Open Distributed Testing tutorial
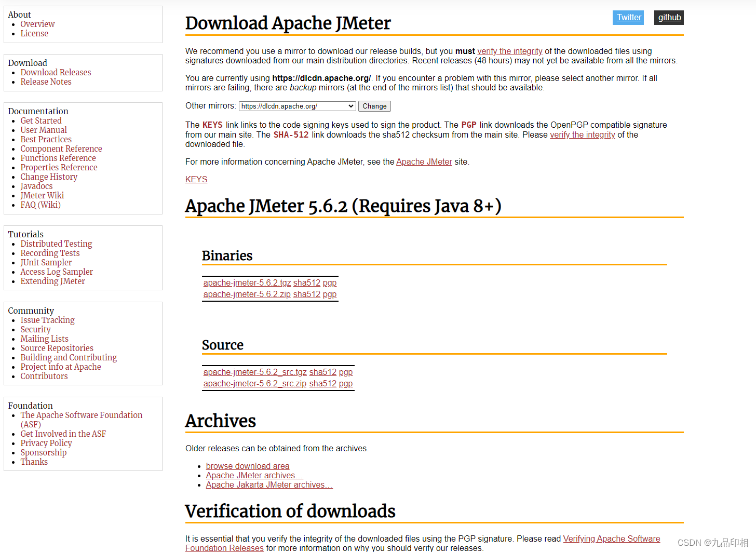Screen dimensions: 756x552 pos(56,244)
